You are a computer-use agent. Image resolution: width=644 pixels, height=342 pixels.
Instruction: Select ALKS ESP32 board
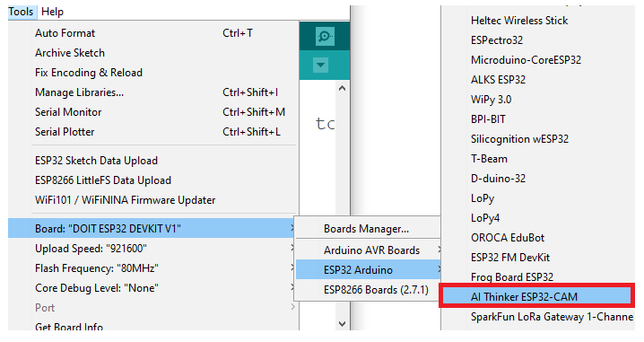(538, 79)
